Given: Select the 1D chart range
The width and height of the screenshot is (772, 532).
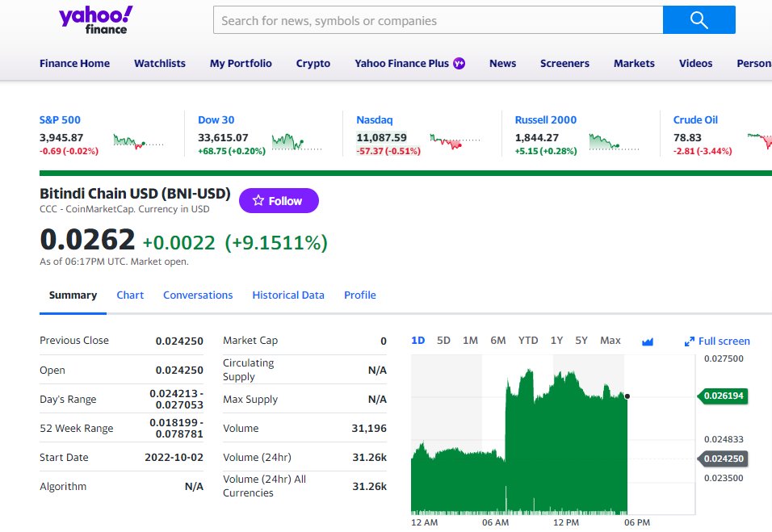Looking at the screenshot, I should click(418, 341).
